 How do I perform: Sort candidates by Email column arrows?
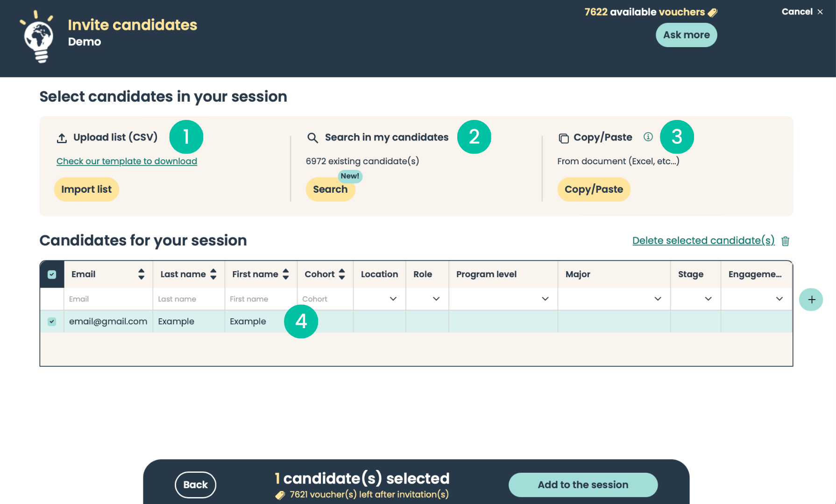click(x=141, y=274)
